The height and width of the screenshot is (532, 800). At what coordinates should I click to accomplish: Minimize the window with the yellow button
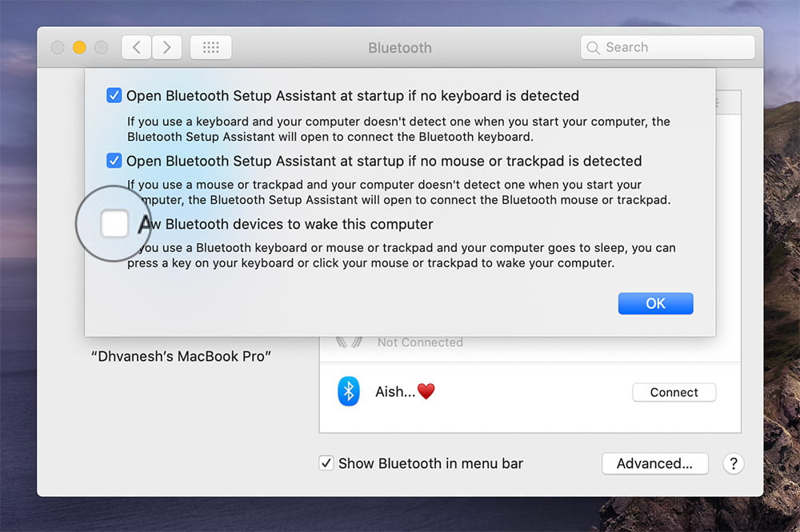pyautogui.click(x=79, y=48)
